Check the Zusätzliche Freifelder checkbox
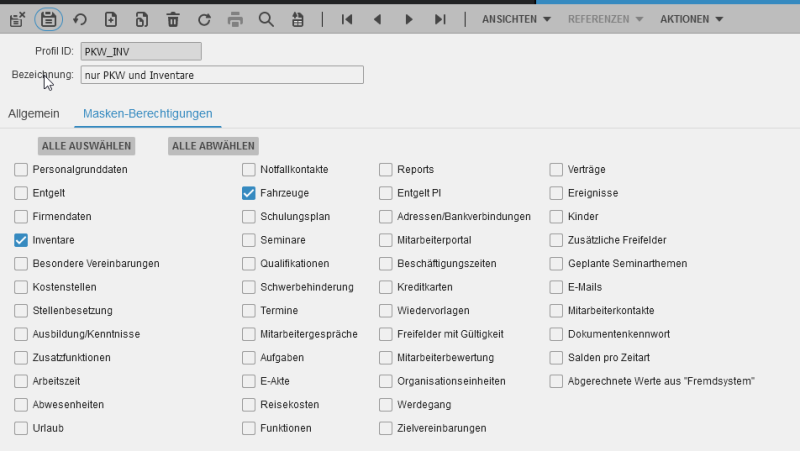 point(556,240)
